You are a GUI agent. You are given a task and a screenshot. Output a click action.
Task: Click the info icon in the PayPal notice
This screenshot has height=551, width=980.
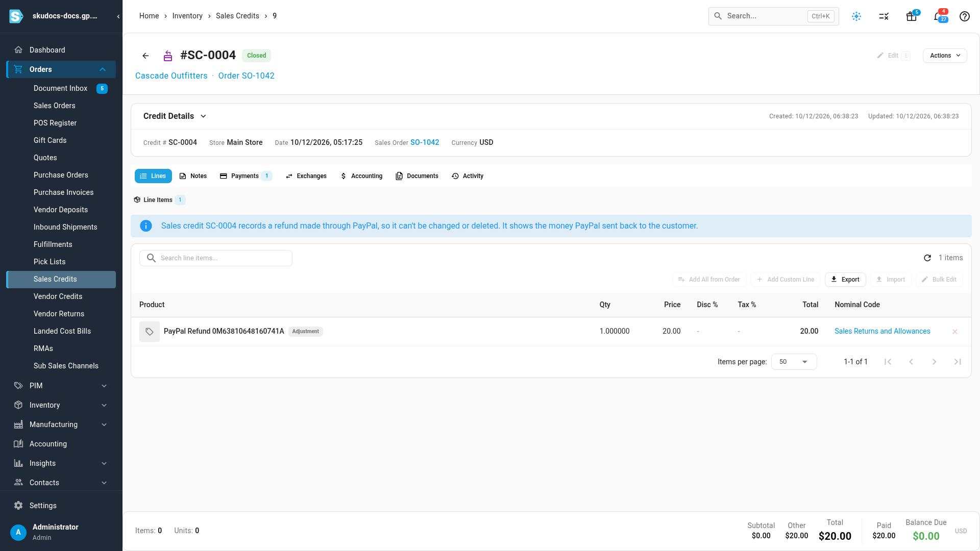pyautogui.click(x=146, y=226)
